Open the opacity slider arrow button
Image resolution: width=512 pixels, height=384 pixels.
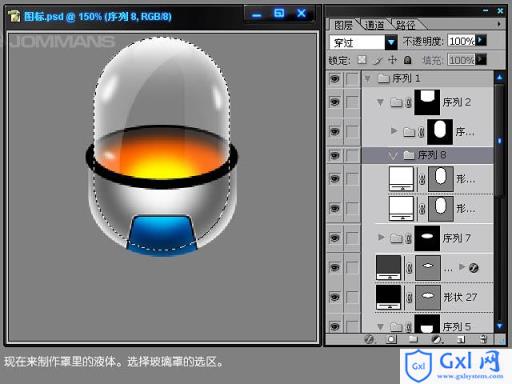[x=481, y=41]
